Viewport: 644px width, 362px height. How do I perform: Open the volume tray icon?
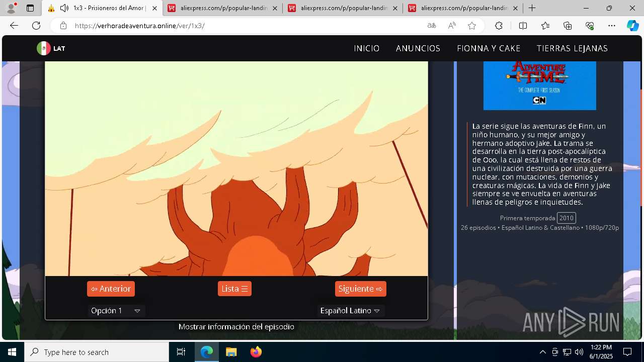click(x=579, y=352)
